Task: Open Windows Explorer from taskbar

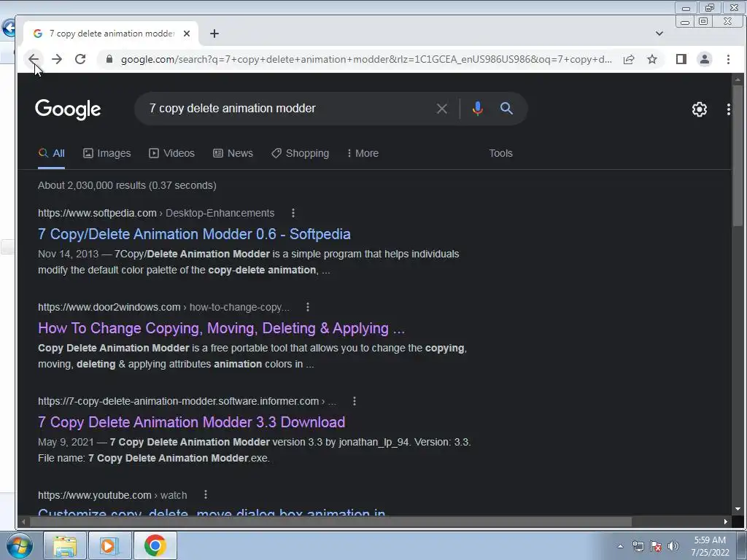Action: coord(65,545)
